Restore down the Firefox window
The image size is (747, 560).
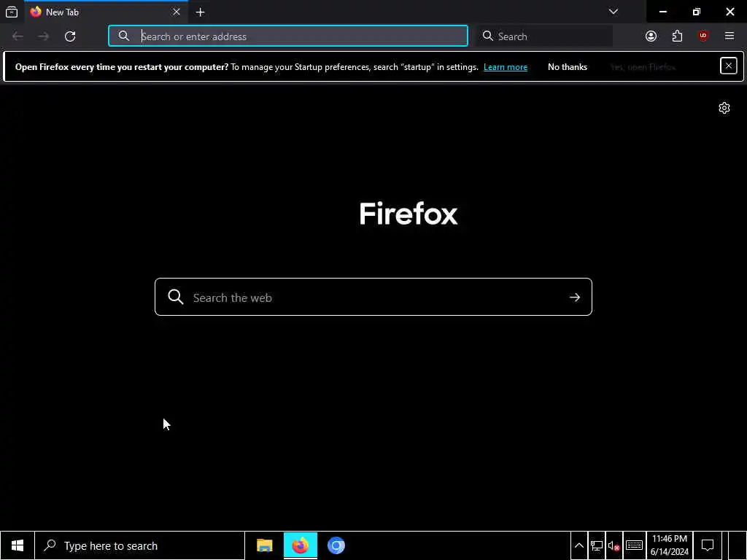click(697, 12)
